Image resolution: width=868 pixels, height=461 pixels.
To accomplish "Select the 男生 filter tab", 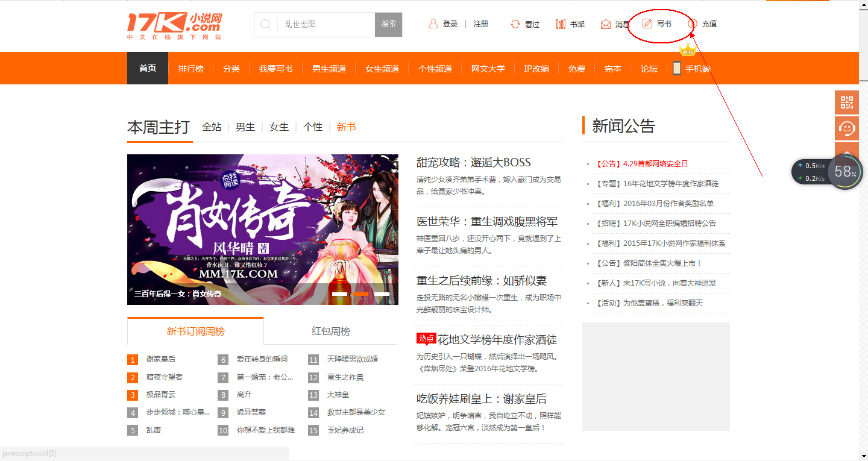I will (245, 127).
